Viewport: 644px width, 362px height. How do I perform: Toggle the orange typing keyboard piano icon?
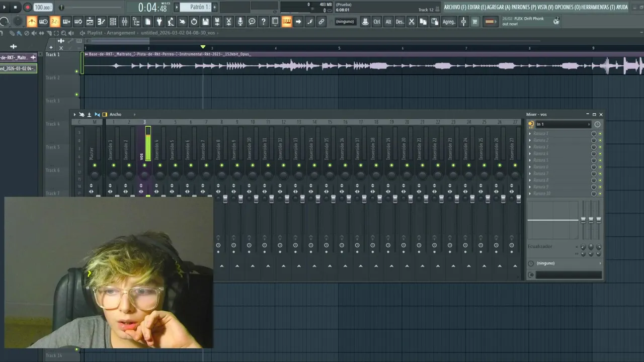click(x=286, y=22)
